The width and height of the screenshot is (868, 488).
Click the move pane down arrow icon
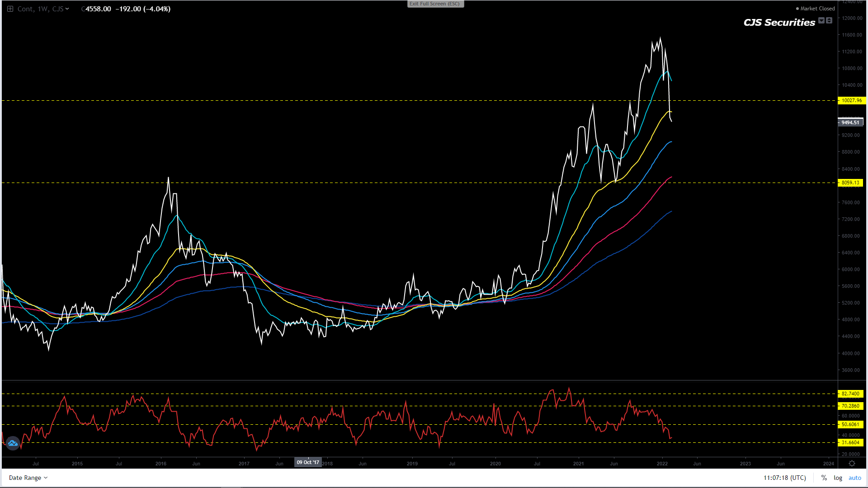click(821, 20)
